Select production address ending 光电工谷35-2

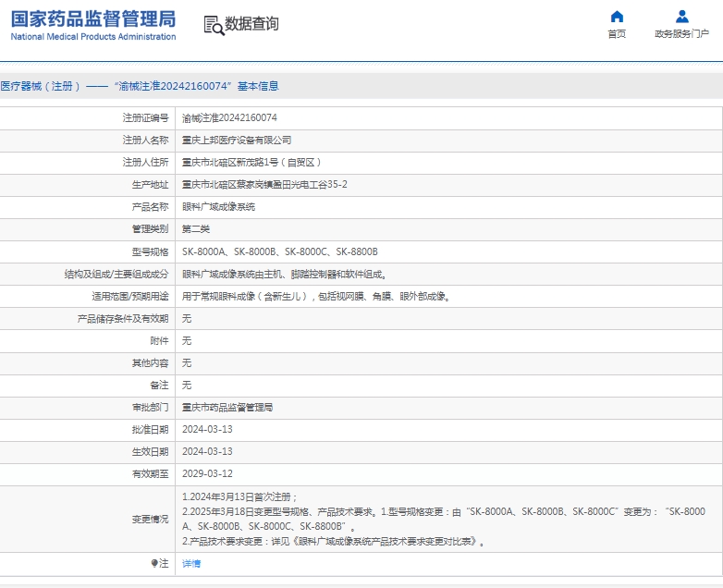(x=264, y=185)
